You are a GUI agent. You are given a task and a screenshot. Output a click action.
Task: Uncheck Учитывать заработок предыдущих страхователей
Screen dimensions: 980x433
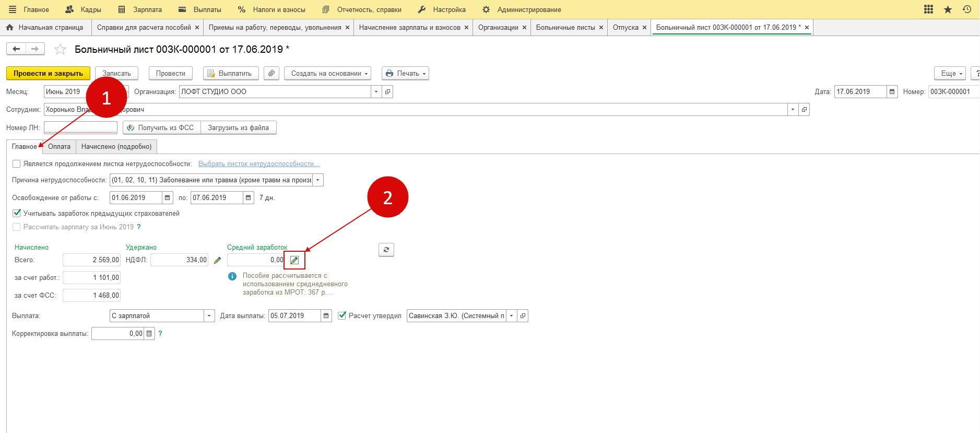[x=16, y=213]
